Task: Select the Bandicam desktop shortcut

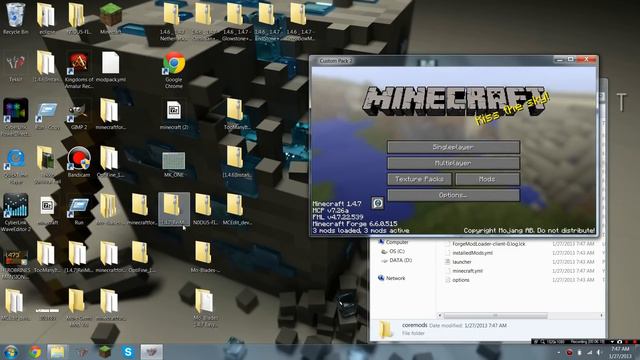Action: click(x=79, y=162)
